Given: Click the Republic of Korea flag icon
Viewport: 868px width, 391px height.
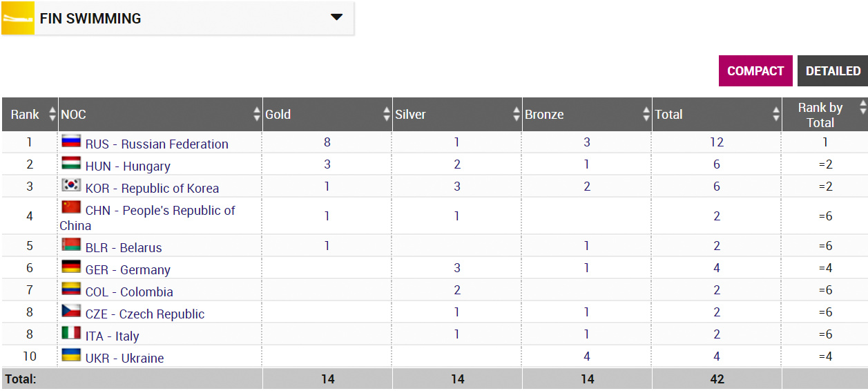Looking at the screenshot, I should click(71, 186).
